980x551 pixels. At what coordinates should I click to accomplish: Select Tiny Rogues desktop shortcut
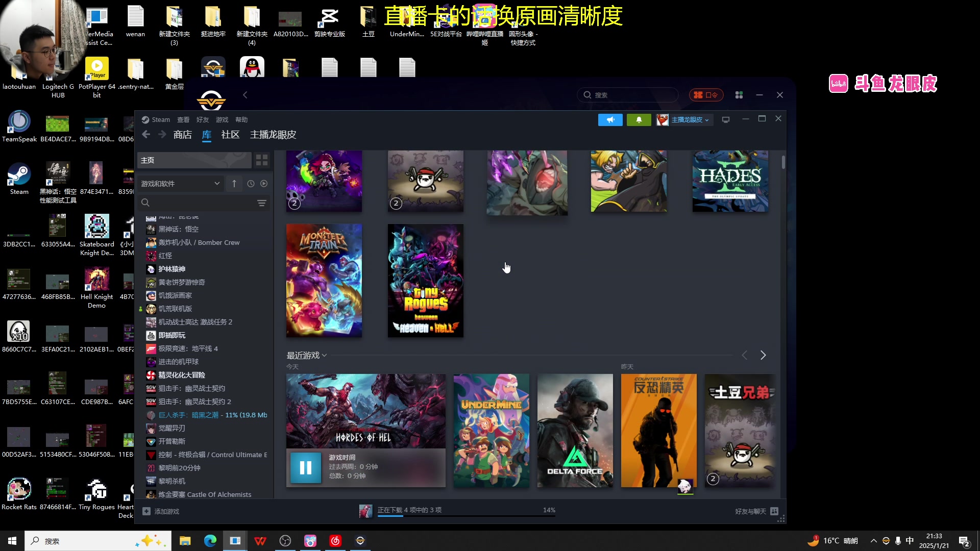point(96,494)
